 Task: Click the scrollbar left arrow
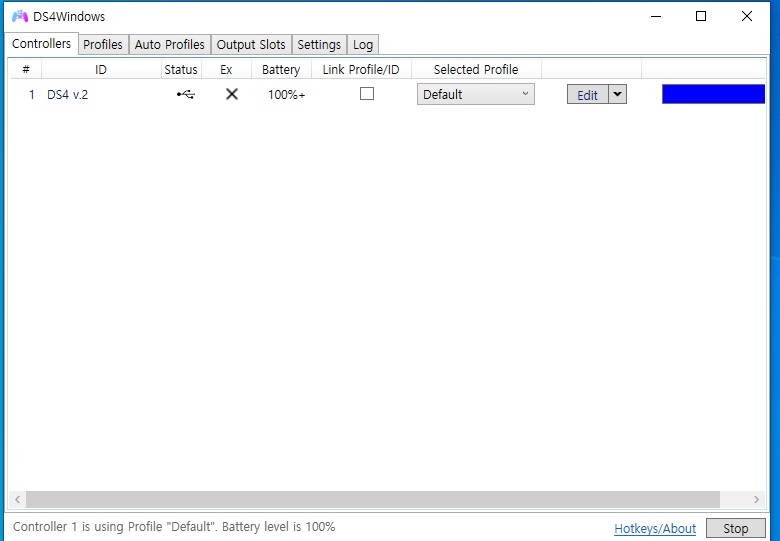[17, 499]
